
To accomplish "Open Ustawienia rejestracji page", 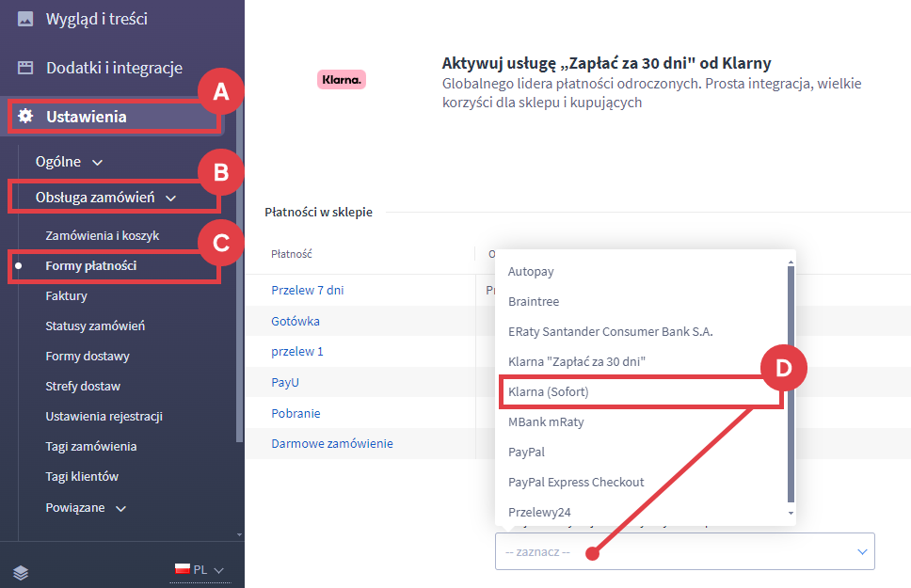I will click(x=104, y=417).
